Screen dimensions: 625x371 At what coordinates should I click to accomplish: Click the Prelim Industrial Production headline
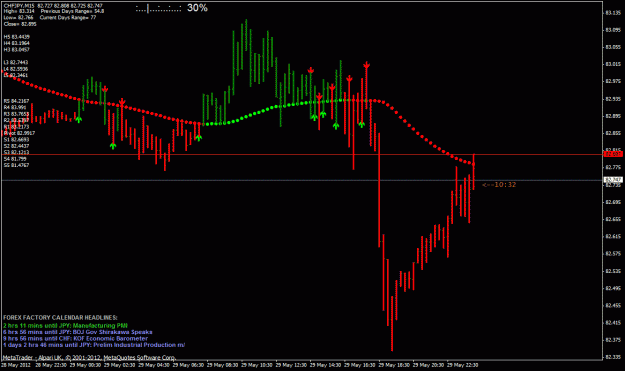[94, 345]
